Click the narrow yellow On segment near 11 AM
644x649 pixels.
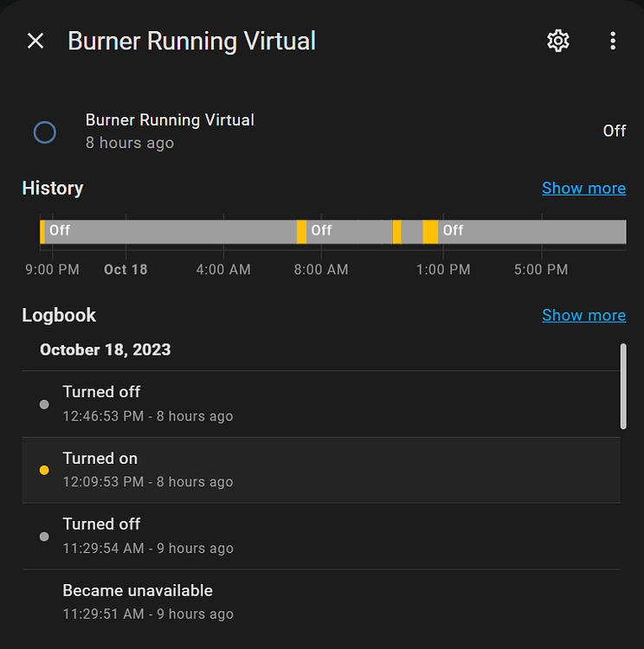click(396, 232)
